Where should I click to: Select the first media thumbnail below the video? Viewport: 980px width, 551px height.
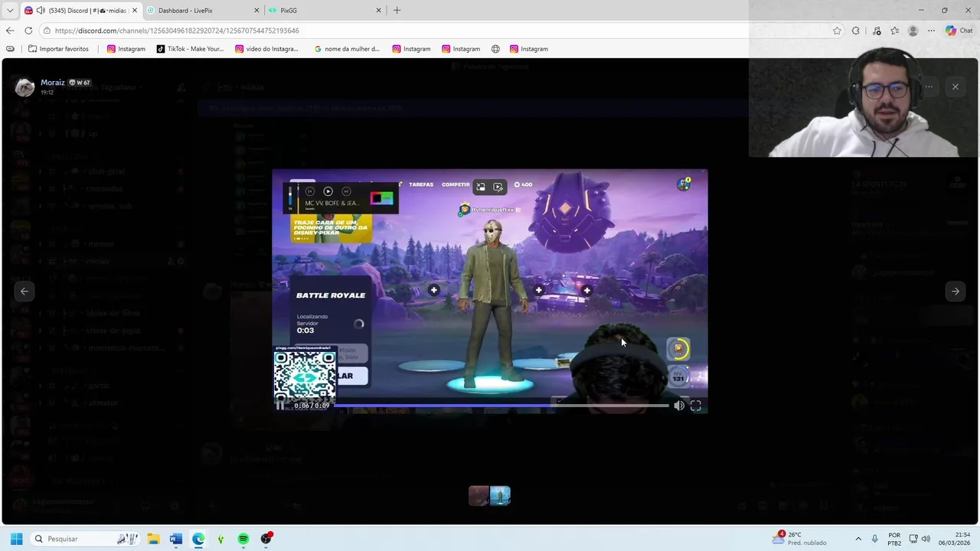click(x=479, y=496)
